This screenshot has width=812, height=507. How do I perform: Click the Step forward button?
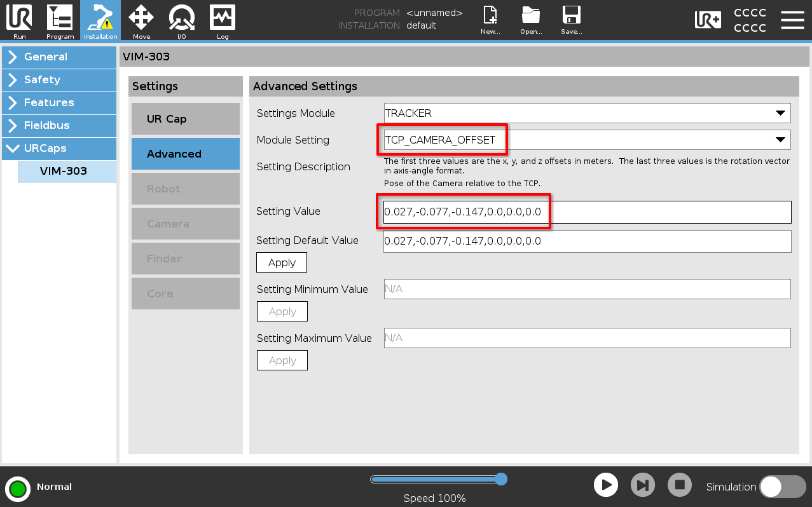tap(643, 485)
